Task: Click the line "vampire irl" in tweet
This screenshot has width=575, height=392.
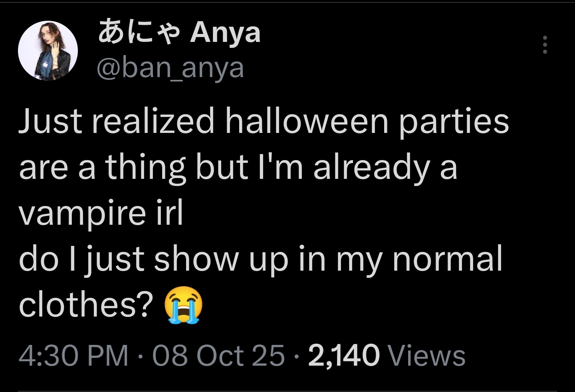Action: (101, 212)
